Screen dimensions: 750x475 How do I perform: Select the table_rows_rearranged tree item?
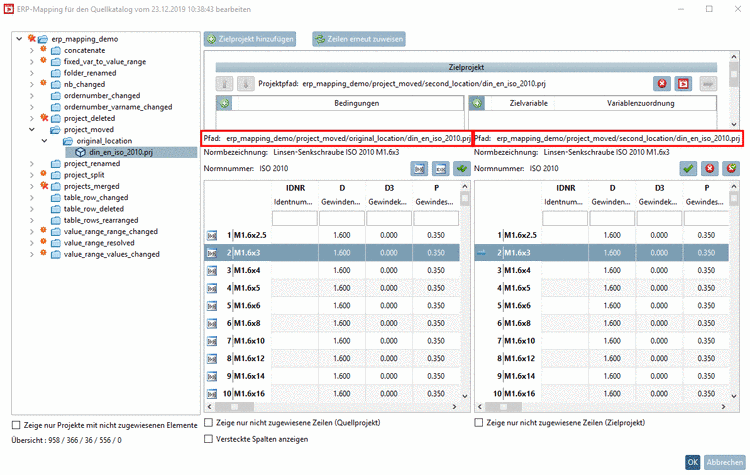point(101,220)
